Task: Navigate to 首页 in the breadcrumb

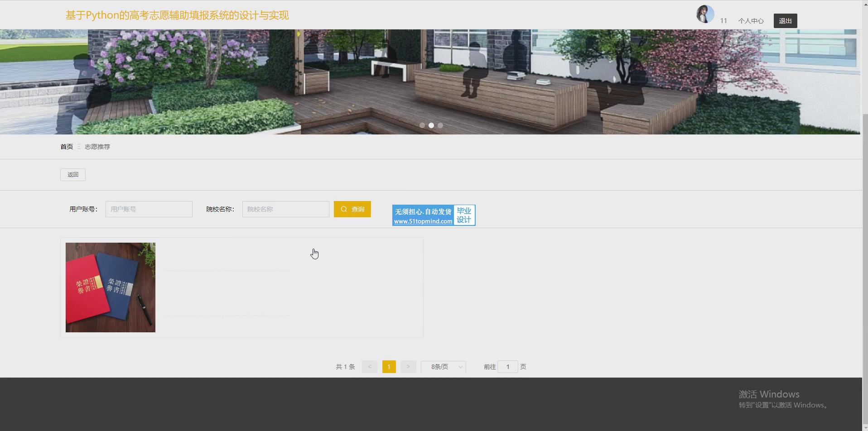Action: [x=67, y=147]
